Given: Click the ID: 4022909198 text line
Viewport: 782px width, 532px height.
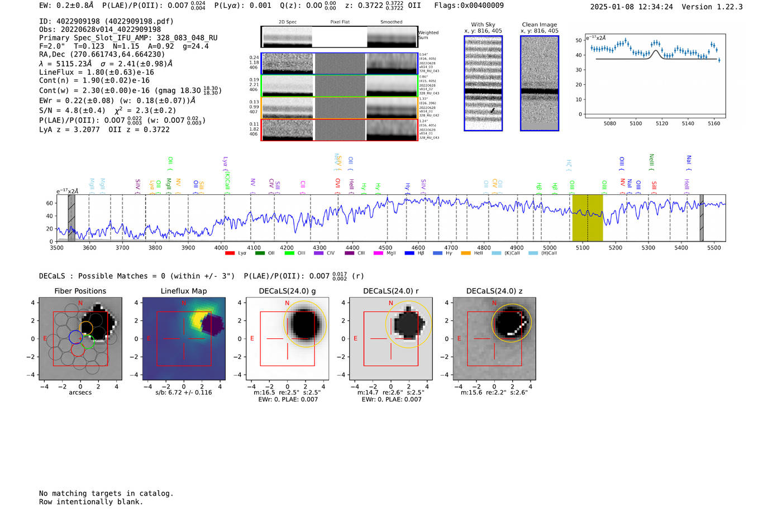Looking at the screenshot, I should [106, 21].
